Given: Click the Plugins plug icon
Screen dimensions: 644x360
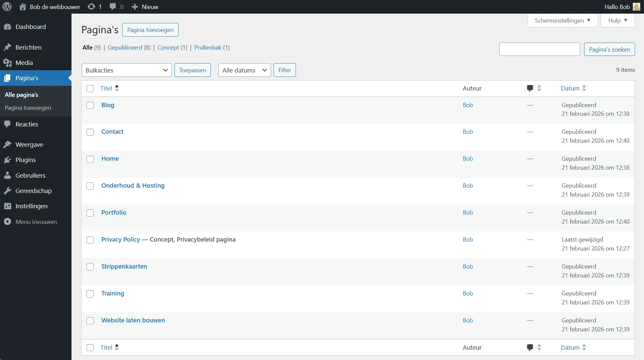Looking at the screenshot, I should coord(7,160).
